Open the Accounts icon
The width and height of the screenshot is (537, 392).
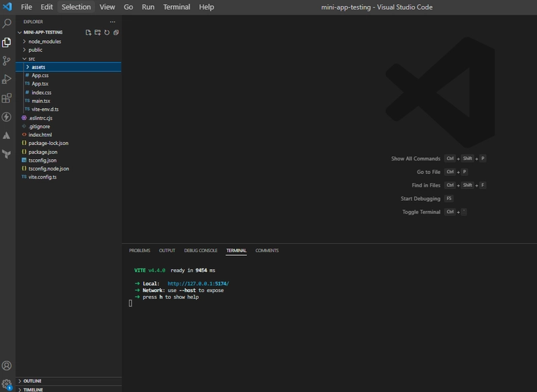7,366
